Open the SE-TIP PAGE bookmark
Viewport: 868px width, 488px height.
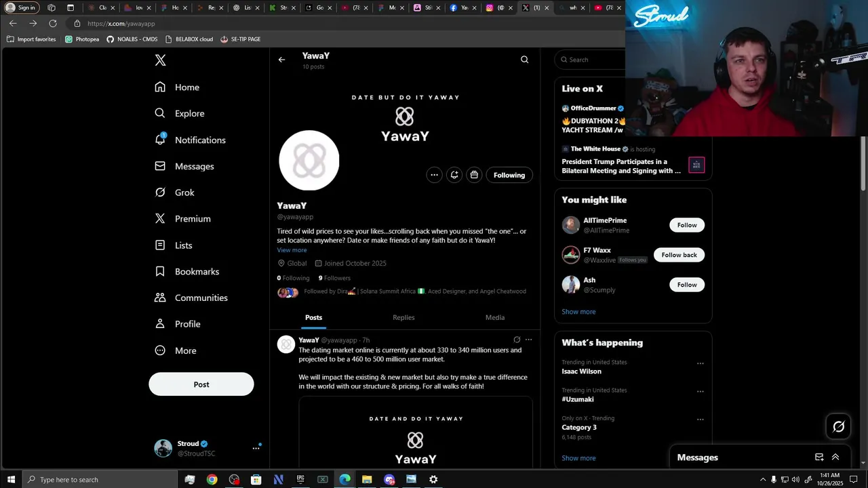pos(241,39)
